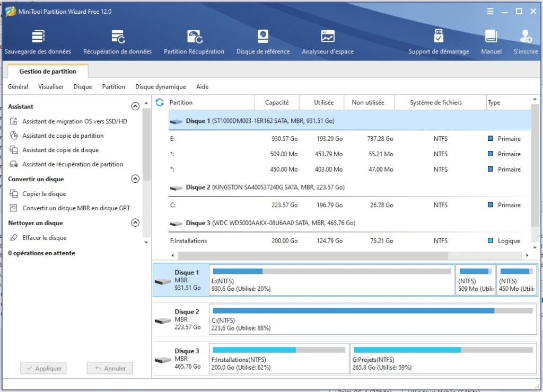Image resolution: width=543 pixels, height=392 pixels.
Task: Choose Convertir un disque MBR en disque GPT
Action: coord(70,208)
